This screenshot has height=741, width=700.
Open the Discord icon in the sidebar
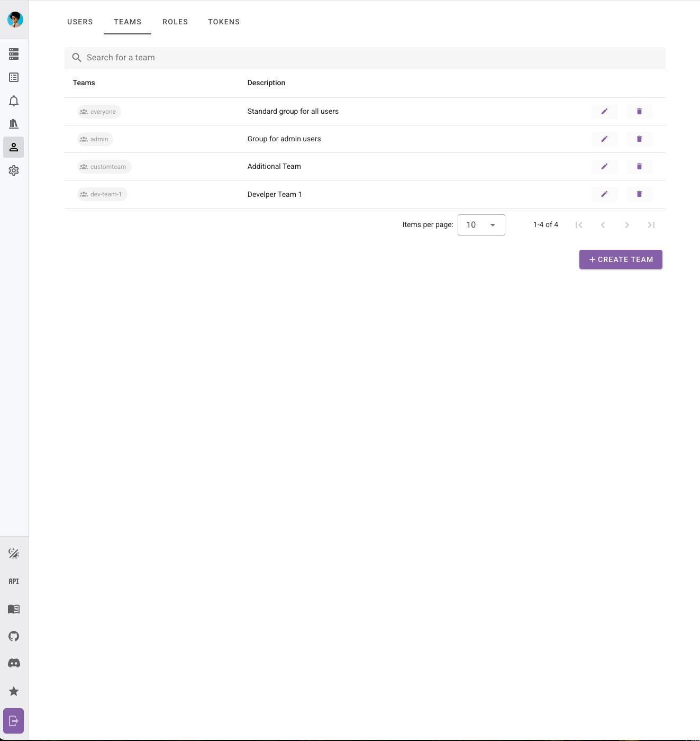[14, 663]
